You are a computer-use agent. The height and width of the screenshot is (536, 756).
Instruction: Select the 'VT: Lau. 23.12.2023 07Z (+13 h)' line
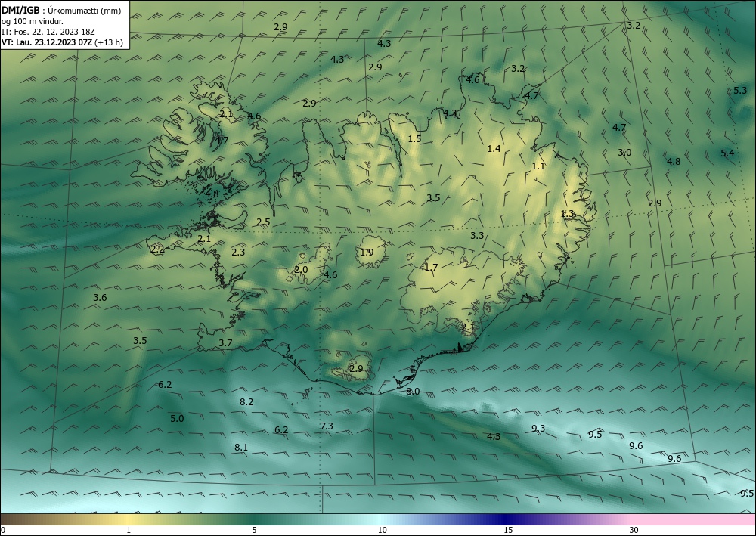[x=62, y=42]
